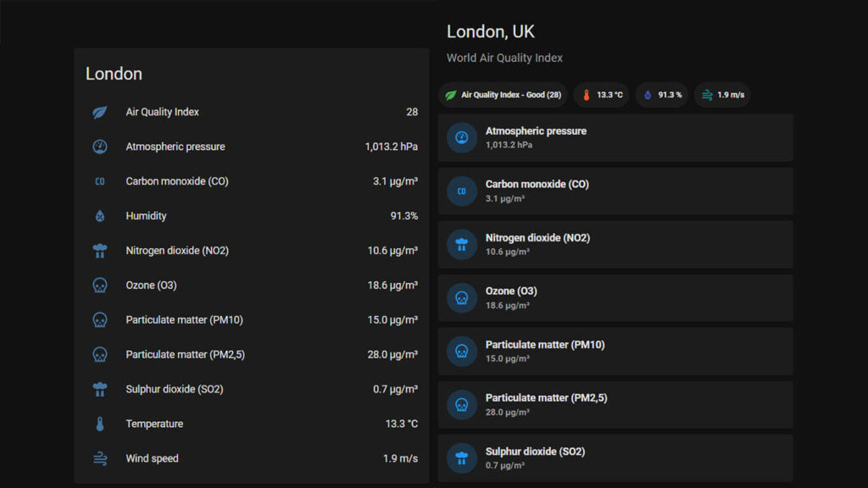Image resolution: width=868 pixels, height=488 pixels.
Task: Click the round gauge icon on Atmospheric pressure card
Action: click(x=462, y=138)
